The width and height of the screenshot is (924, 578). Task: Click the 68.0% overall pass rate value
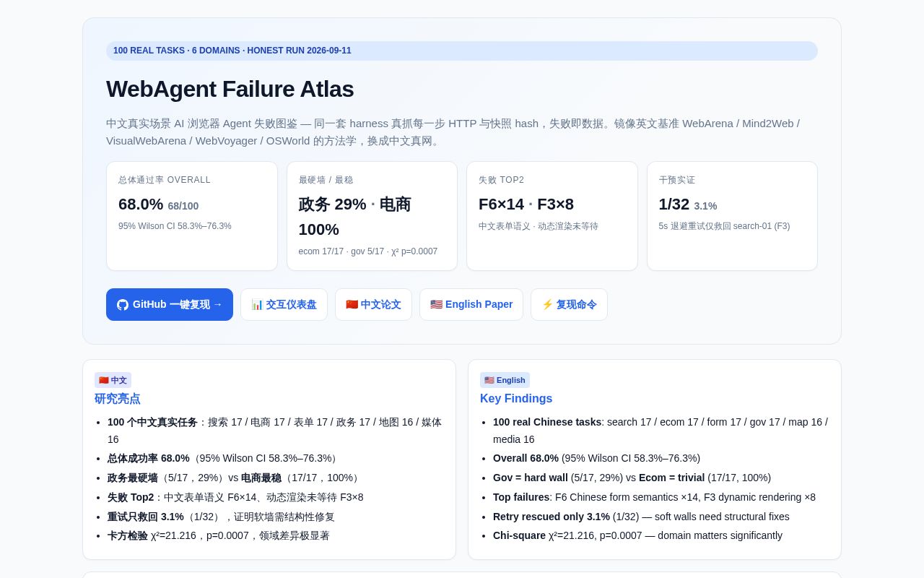[x=141, y=204]
